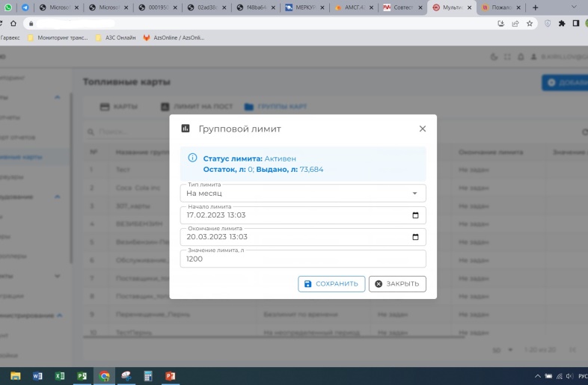Click the info icon in status banner
The width and height of the screenshot is (588, 385).
192,158
